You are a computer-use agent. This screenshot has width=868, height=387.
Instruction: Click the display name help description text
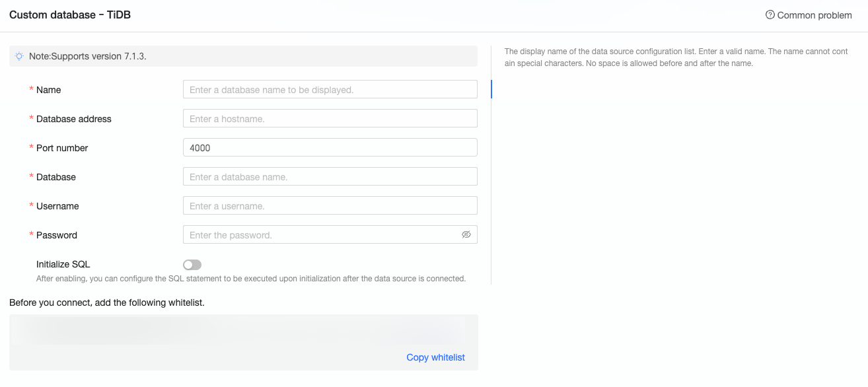pyautogui.click(x=676, y=57)
